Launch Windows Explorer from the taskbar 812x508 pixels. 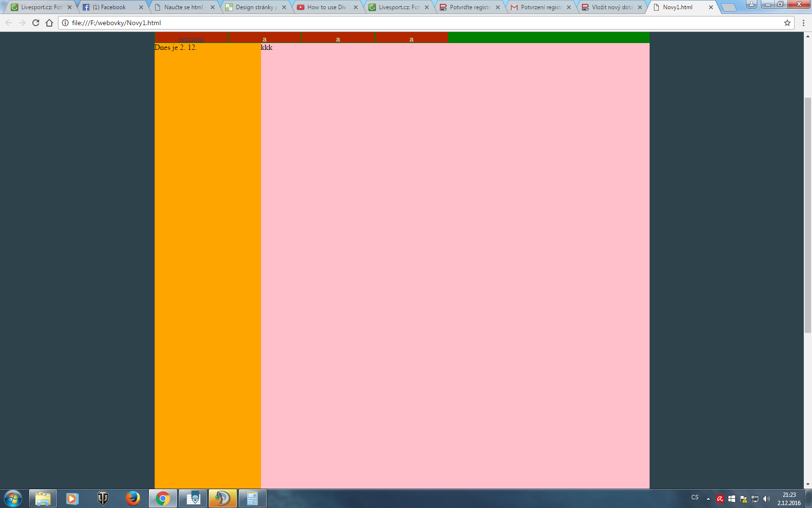tap(43, 498)
